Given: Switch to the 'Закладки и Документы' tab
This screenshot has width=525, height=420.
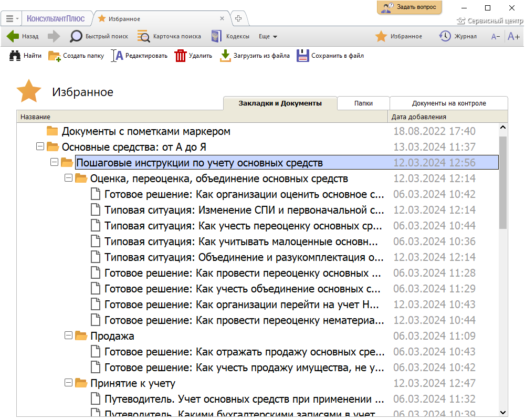Looking at the screenshot, I should (280, 103).
